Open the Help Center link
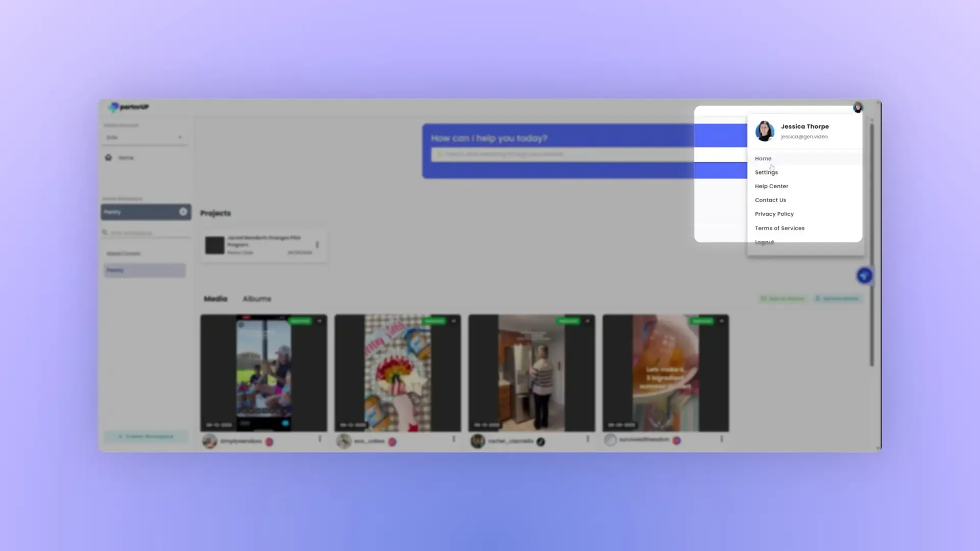This screenshot has height=551, width=980. (771, 186)
